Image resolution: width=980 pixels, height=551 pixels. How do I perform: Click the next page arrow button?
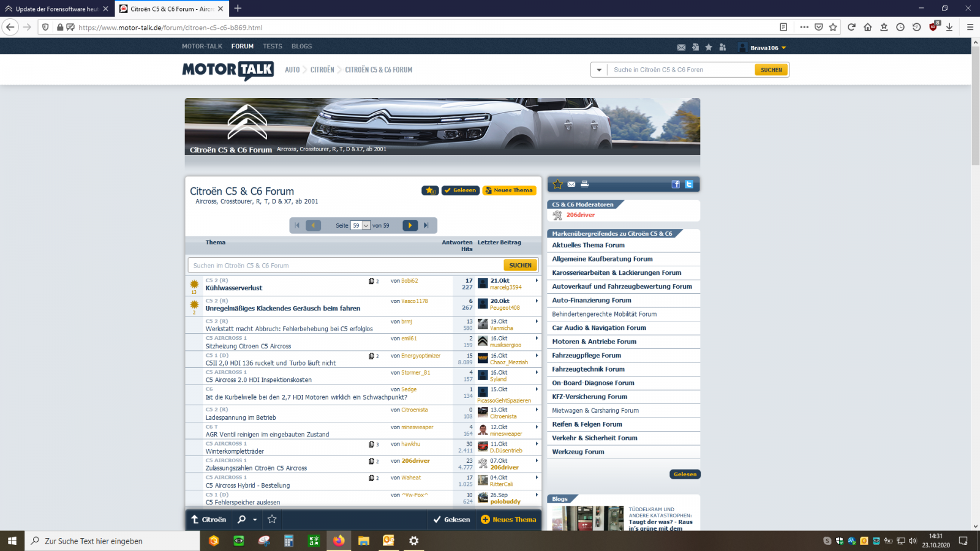click(x=410, y=225)
